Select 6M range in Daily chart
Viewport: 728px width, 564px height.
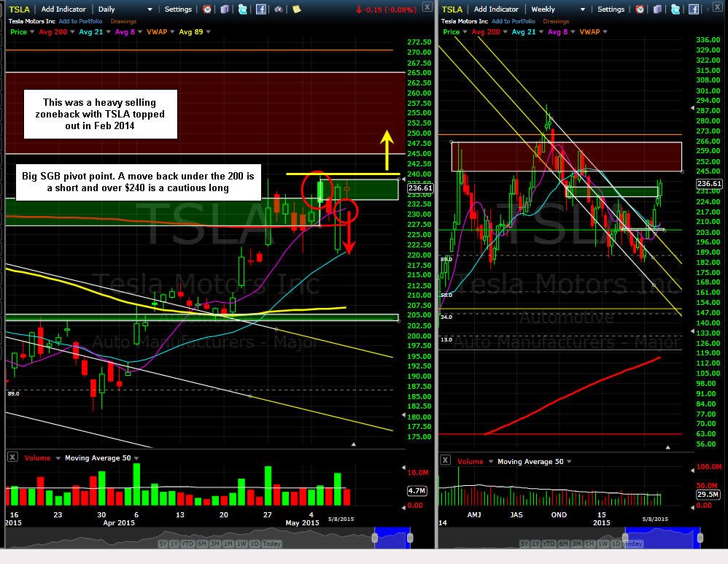201,544
